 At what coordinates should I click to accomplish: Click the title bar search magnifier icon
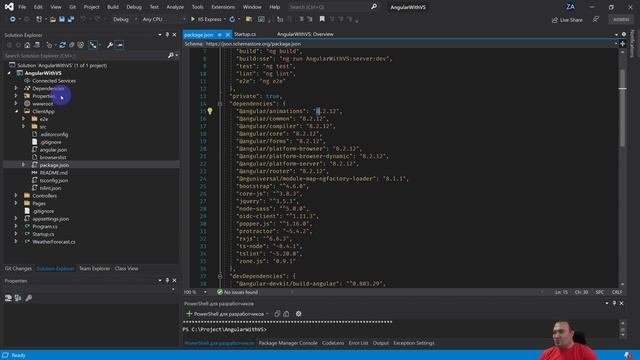(x=374, y=7)
